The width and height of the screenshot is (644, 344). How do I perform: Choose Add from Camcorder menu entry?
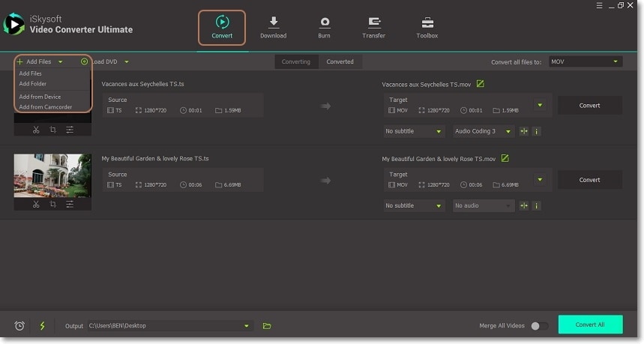[46, 107]
